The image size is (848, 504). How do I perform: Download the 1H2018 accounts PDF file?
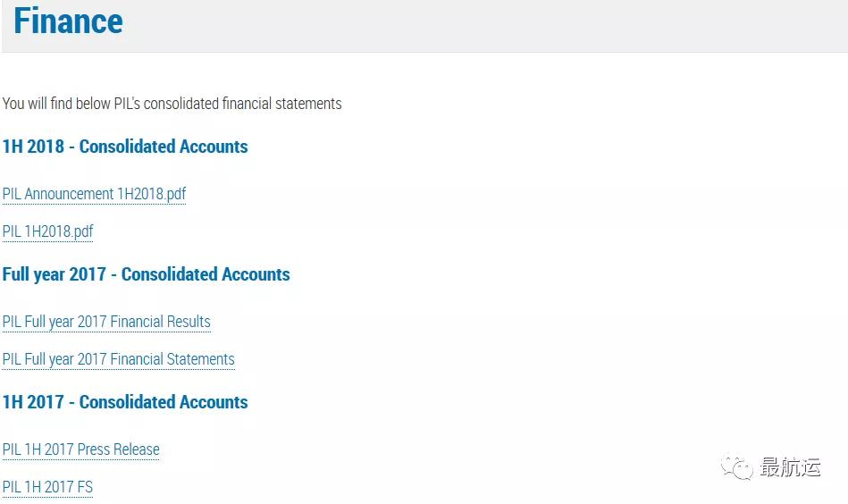(47, 231)
